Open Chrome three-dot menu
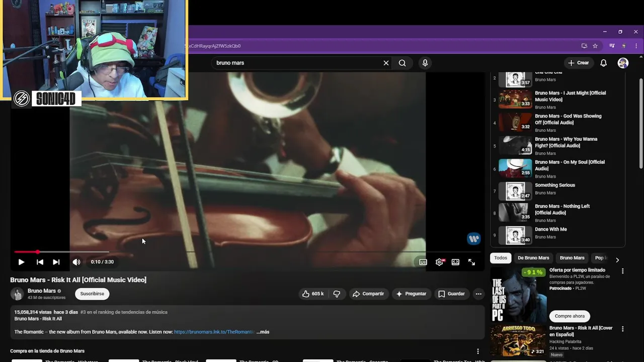Image resolution: width=644 pixels, height=362 pixels. coord(635,46)
